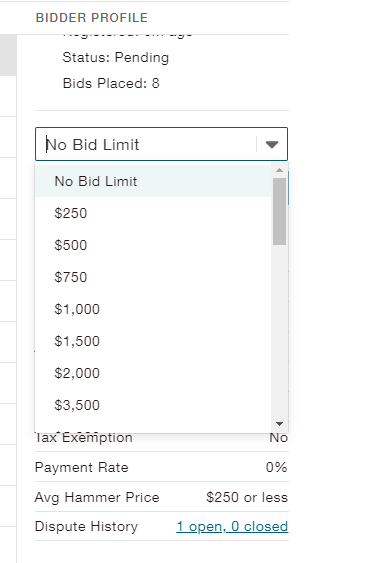This screenshot has width=370, height=563.
Task: Set bid limit to $750
Action: click(x=153, y=277)
